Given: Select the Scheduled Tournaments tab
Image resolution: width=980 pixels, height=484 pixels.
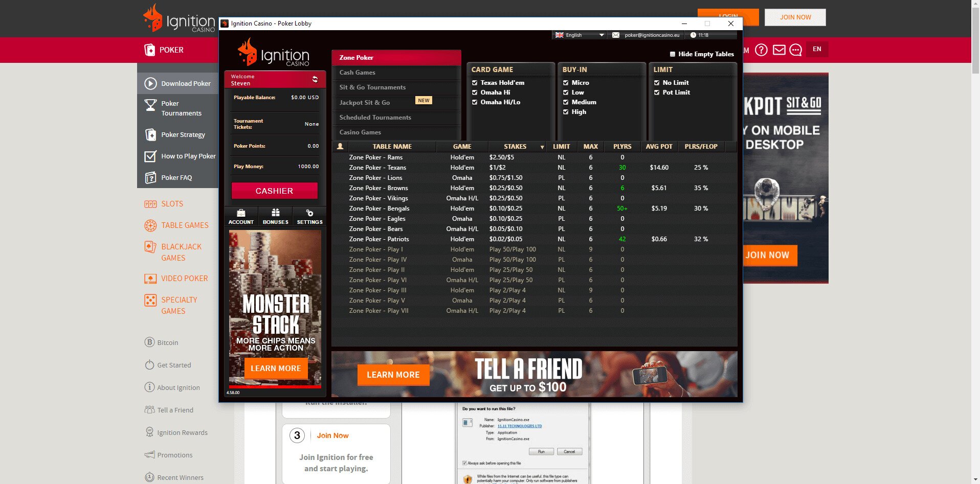Looking at the screenshot, I should 396,118.
